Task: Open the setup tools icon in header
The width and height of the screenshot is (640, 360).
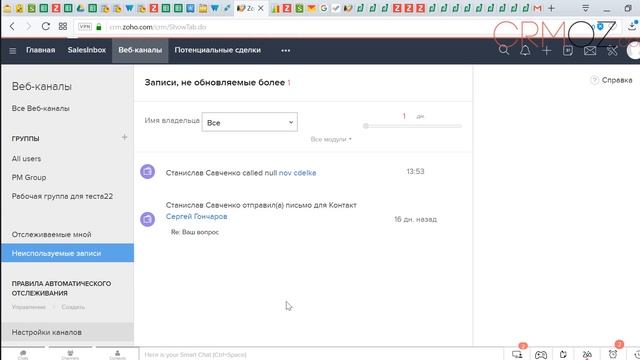Action: click(x=612, y=51)
